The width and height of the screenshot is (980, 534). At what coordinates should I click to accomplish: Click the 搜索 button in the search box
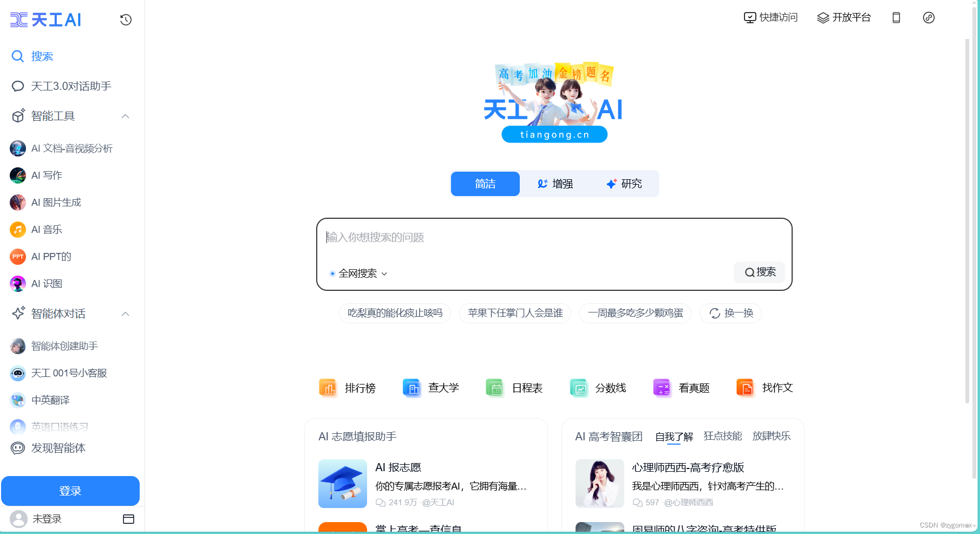(x=760, y=272)
